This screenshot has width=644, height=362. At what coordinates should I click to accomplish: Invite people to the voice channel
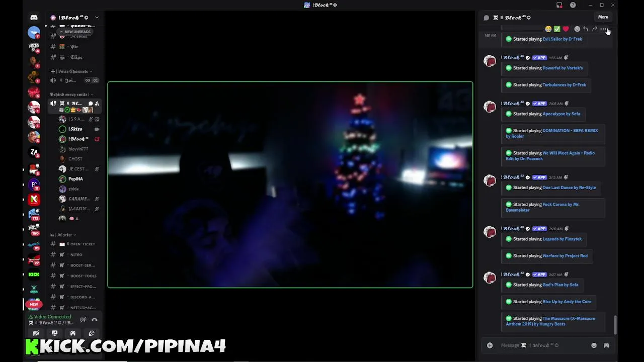(x=97, y=104)
